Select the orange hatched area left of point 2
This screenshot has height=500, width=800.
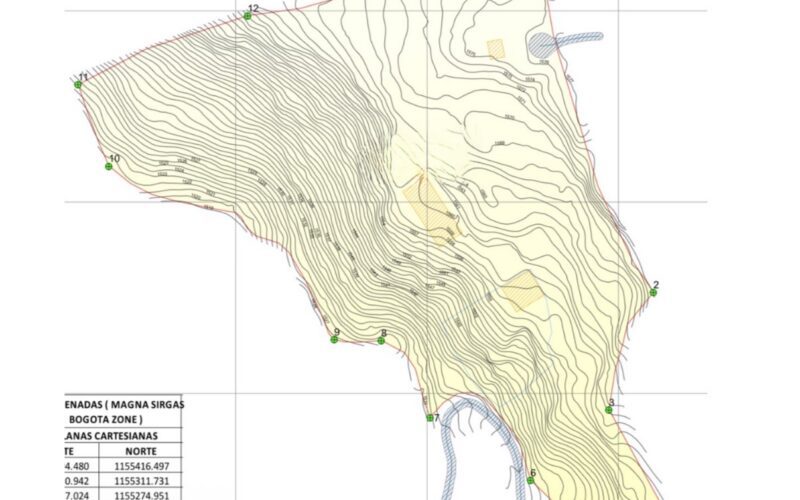click(522, 291)
